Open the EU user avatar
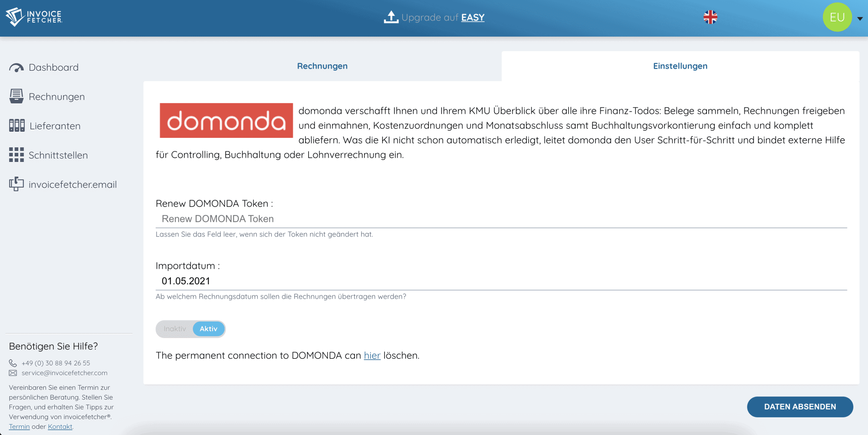Viewport: 868px width, 435px height. [837, 17]
